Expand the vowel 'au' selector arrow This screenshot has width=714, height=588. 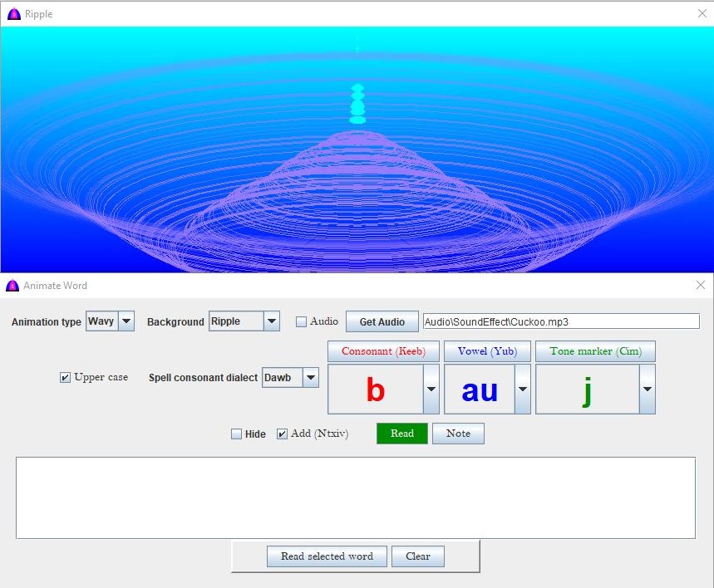pos(522,390)
